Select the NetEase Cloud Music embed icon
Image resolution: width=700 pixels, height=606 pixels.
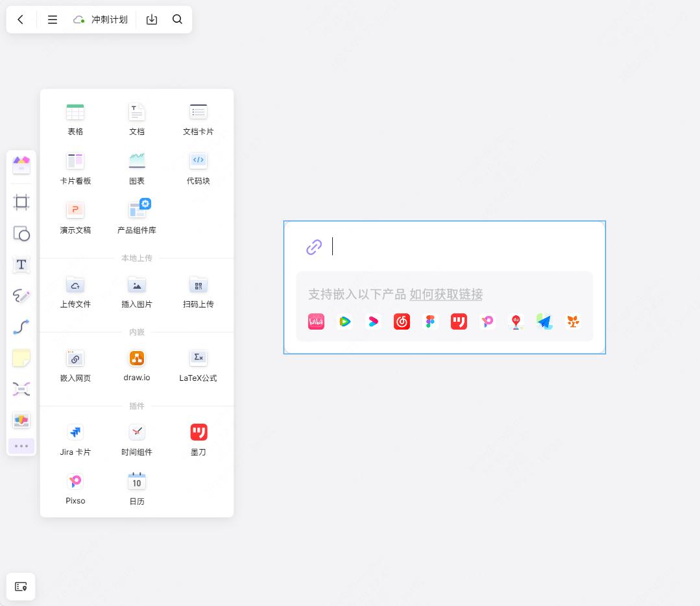tap(402, 321)
